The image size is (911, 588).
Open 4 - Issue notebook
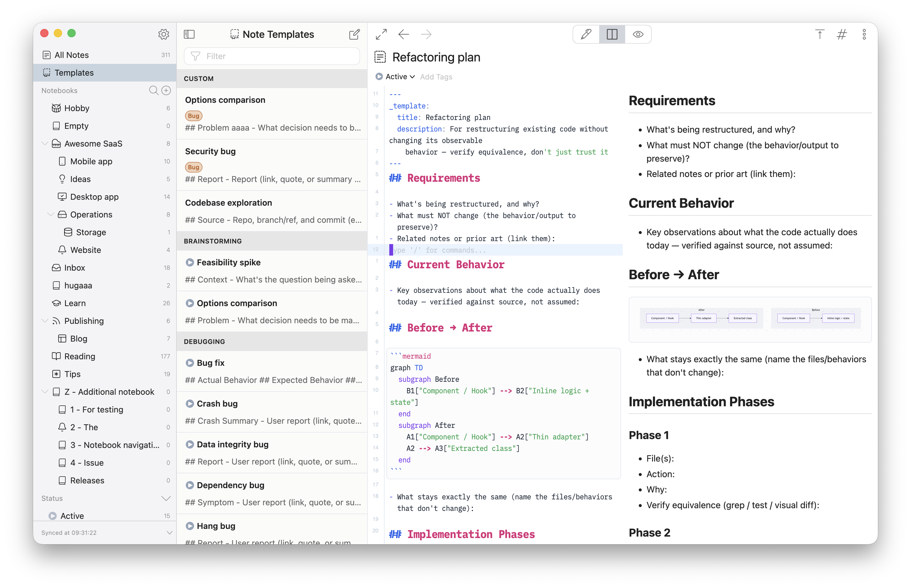coord(105,463)
